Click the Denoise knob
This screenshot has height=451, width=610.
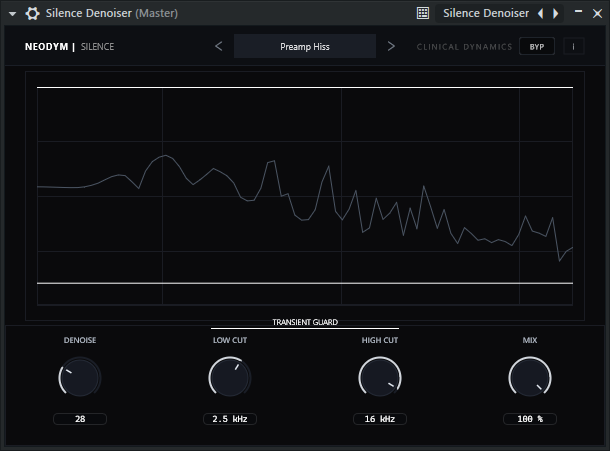point(80,377)
